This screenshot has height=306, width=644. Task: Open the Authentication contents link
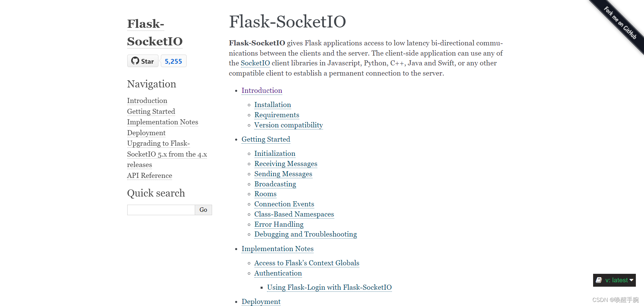coord(278,273)
